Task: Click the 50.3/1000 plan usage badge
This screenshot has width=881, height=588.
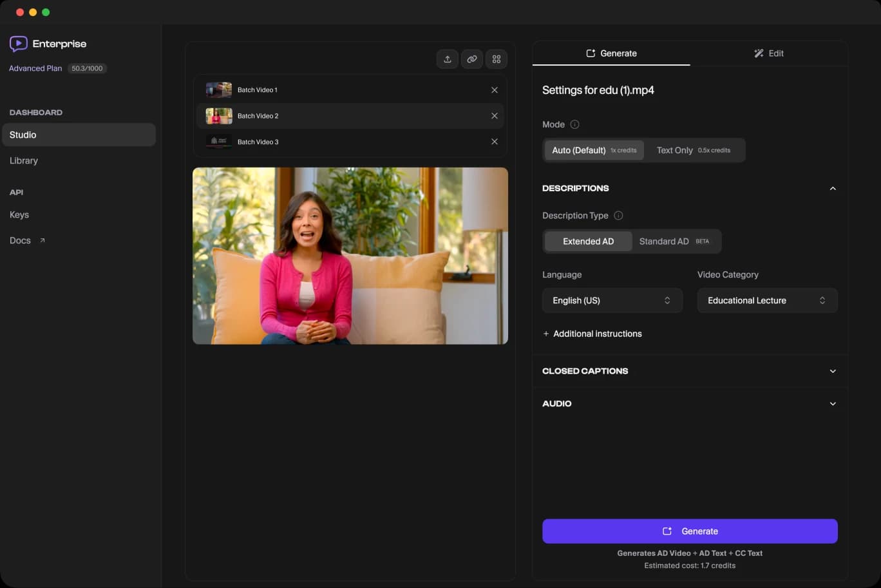Action: (87, 68)
